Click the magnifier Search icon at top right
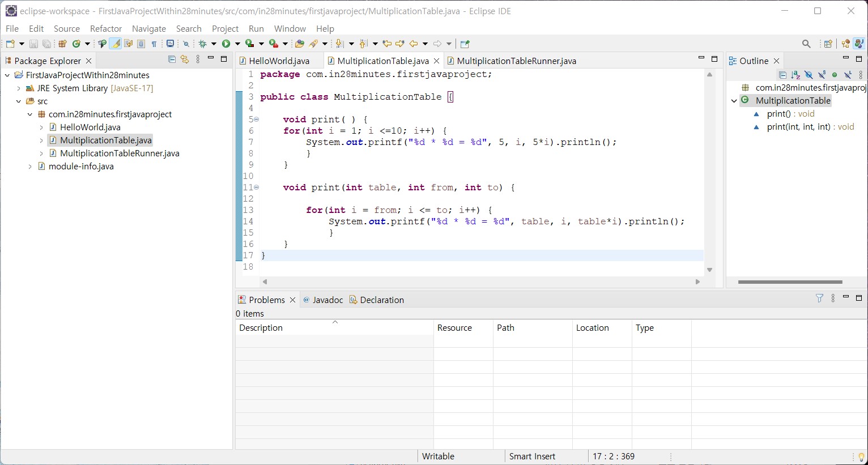The height and width of the screenshot is (465, 868). coord(806,44)
